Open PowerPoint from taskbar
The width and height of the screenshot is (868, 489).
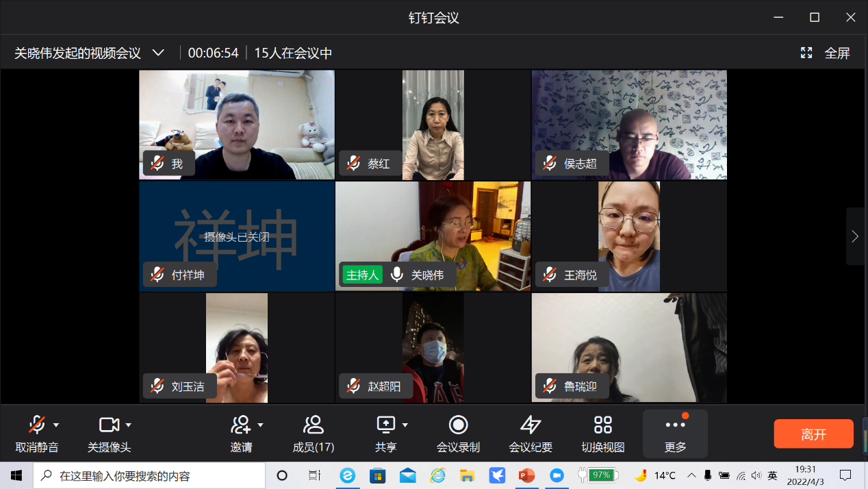click(527, 475)
